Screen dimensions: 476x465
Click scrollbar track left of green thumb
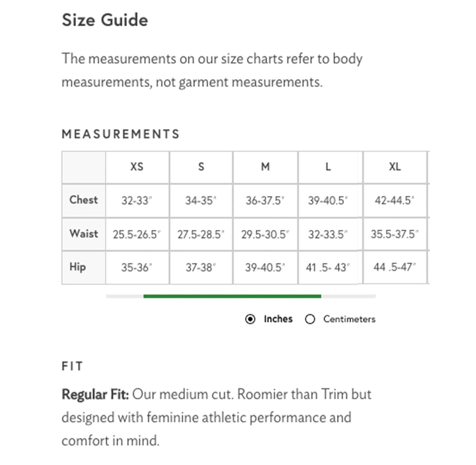pos(125,296)
